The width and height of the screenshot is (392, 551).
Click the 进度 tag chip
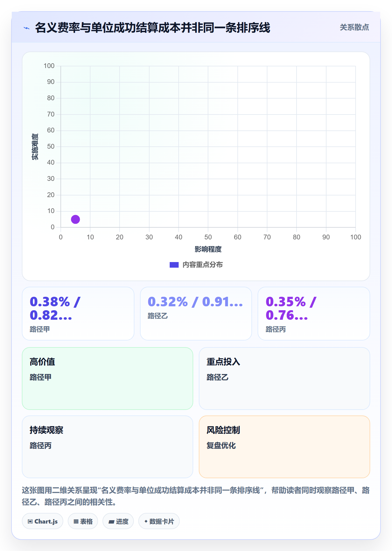coord(118,521)
